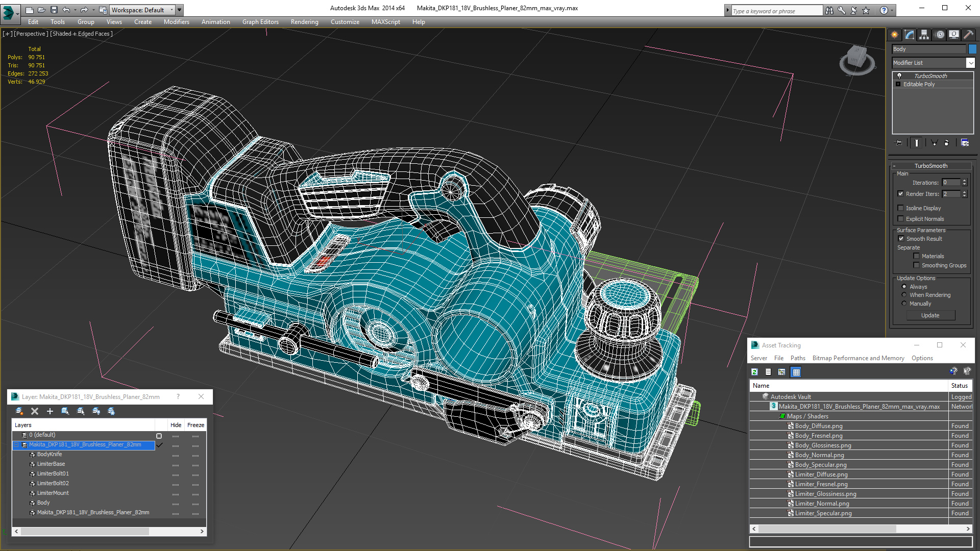Open the Utilities hammer panel tab icon

tap(968, 35)
